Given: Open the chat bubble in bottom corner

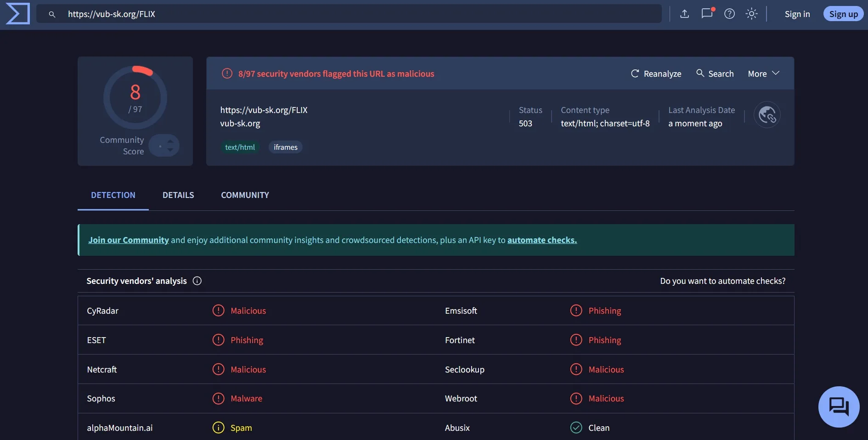Looking at the screenshot, I should click(838, 406).
